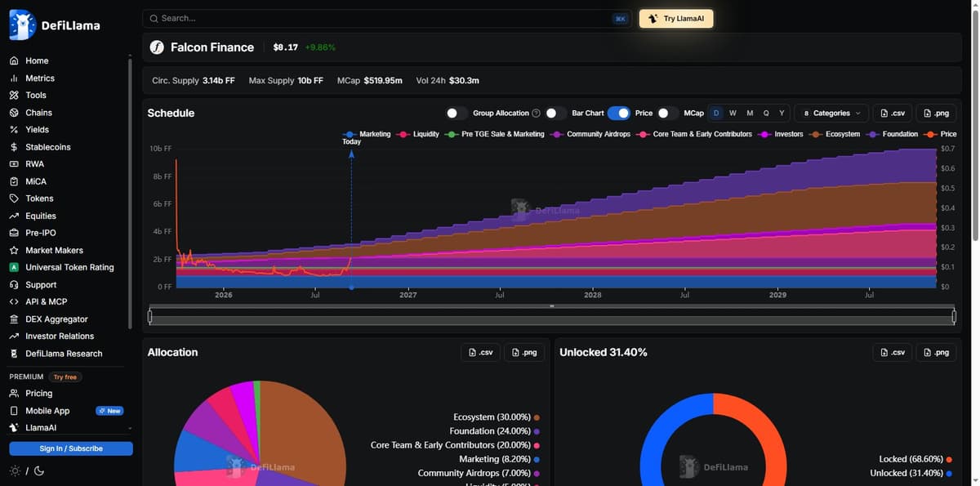
Task: Hide Marketing series in legend
Action: coord(366,134)
